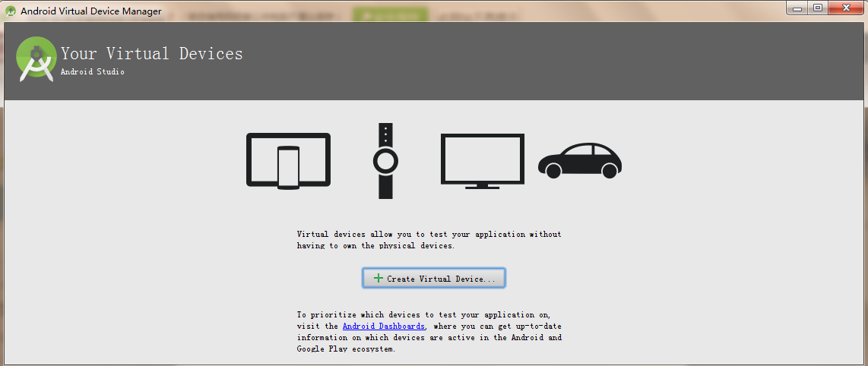Click 'Android Virtual Device Manager' window title
This screenshot has width=868, height=366.
[x=91, y=11]
